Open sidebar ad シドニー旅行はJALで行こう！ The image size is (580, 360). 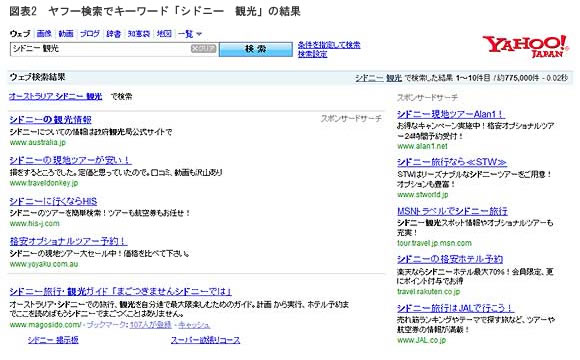pos(455,308)
